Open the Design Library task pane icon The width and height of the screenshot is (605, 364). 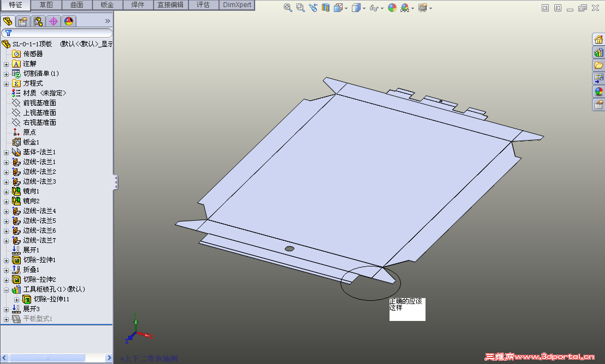click(x=598, y=52)
